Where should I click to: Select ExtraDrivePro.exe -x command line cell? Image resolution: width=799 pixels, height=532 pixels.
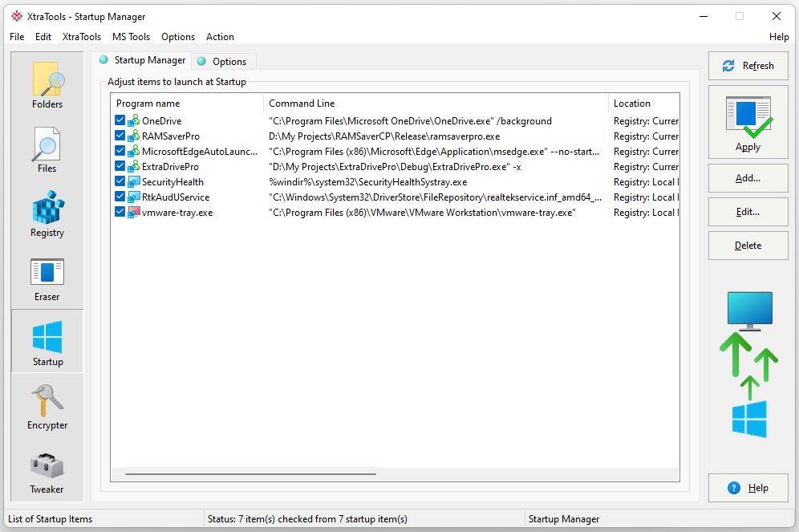[395, 167]
